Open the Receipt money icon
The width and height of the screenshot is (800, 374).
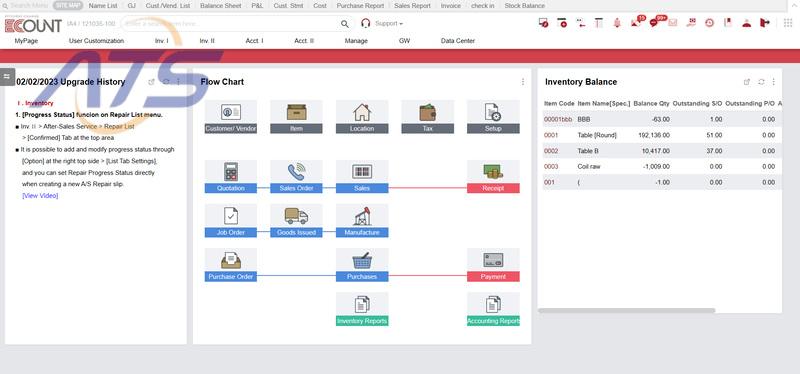[493, 172]
